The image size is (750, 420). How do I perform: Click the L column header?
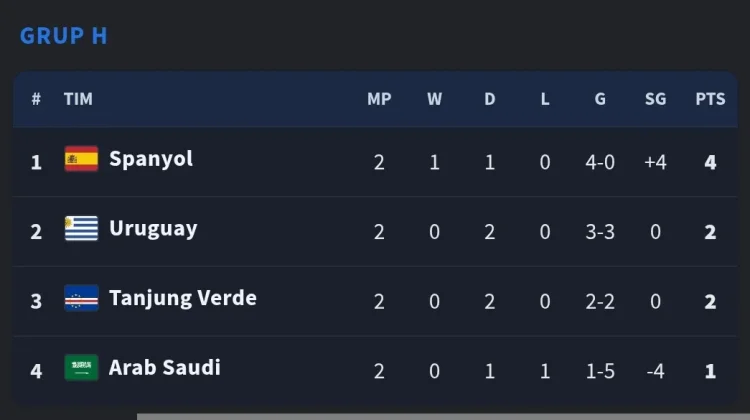[x=545, y=99]
